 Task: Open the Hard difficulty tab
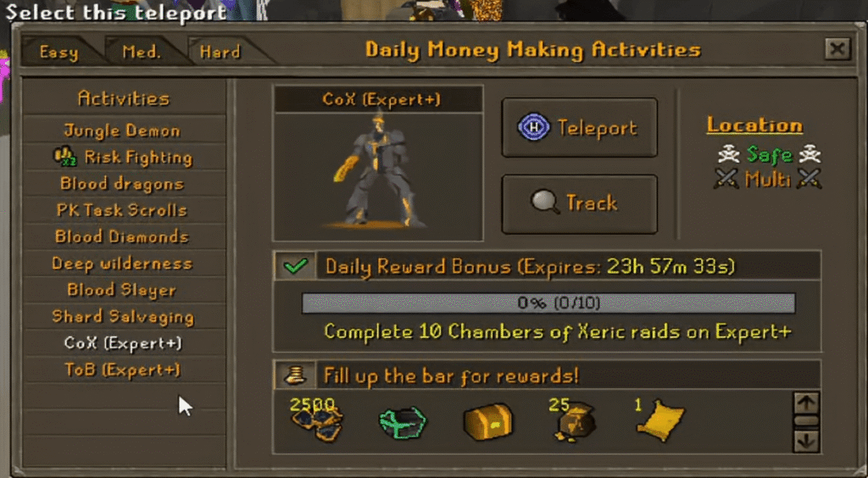tap(220, 52)
